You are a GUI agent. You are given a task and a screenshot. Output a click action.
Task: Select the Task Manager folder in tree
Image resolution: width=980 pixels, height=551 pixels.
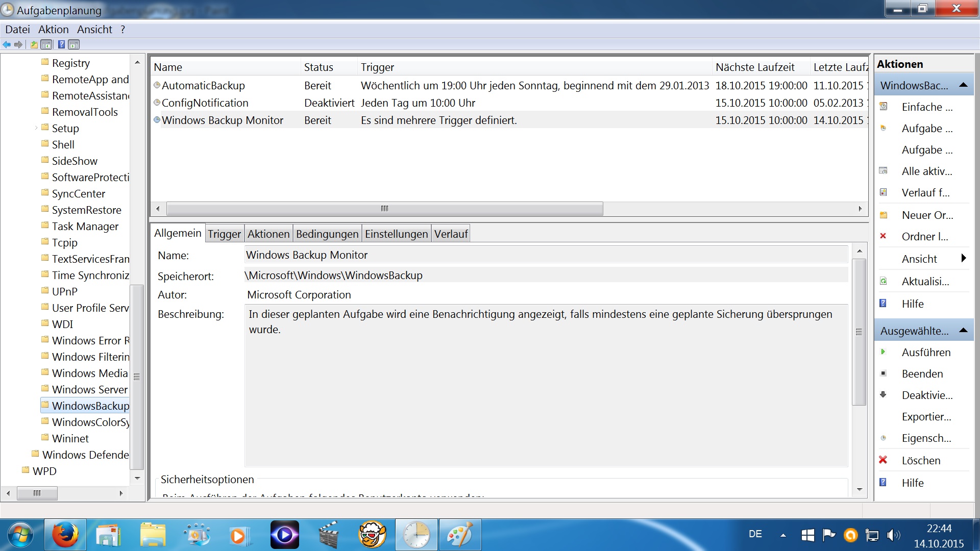[x=85, y=227]
